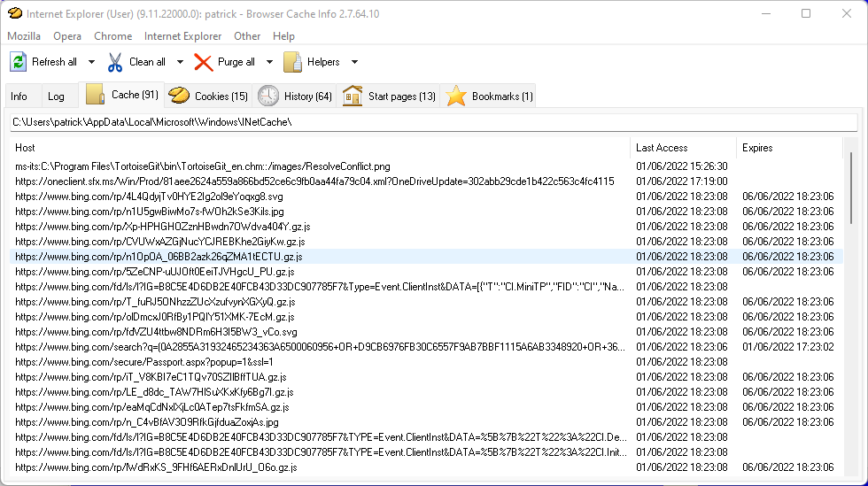Open the Internet Explorer menu
The height and width of the screenshot is (486, 868).
click(182, 36)
